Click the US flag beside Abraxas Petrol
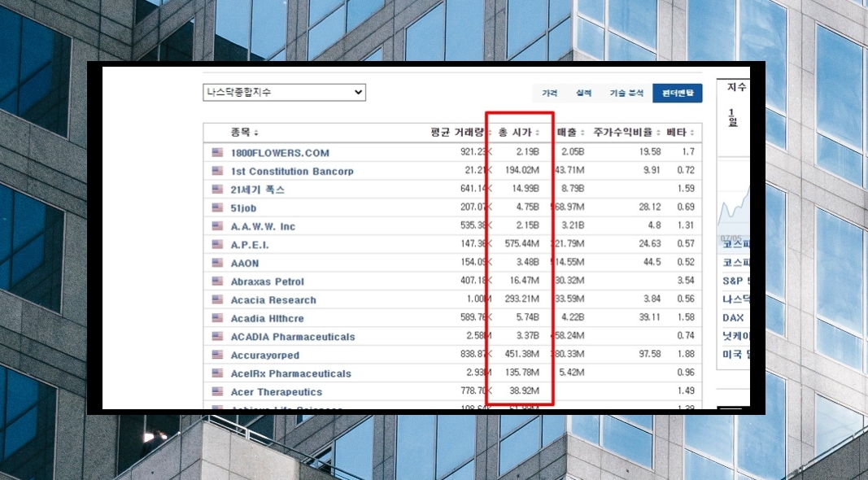Screen dimensions: 868x480 [217, 281]
